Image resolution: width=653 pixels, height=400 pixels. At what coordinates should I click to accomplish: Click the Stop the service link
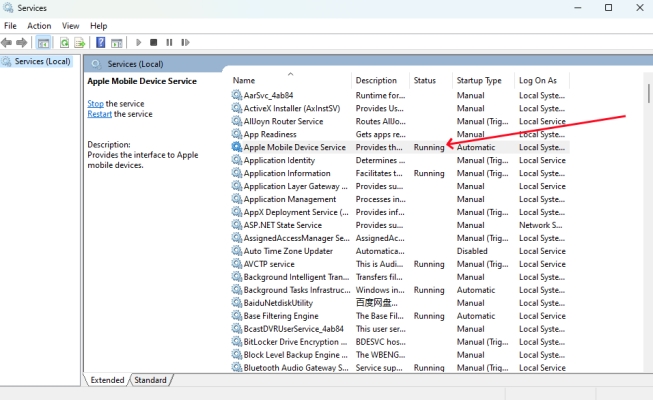coord(95,104)
